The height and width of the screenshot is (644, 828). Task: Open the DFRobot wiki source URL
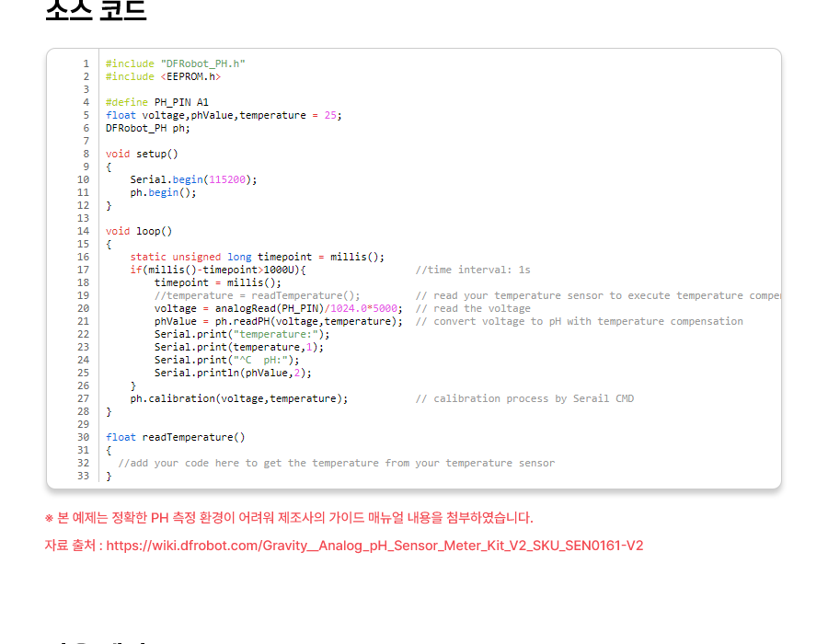374,546
